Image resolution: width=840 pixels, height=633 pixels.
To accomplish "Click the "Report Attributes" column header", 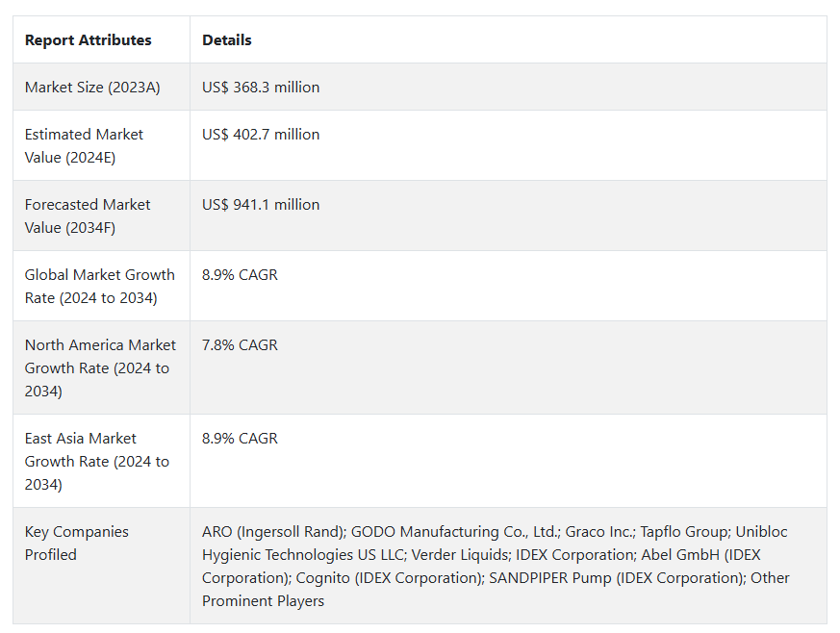I will click(x=88, y=40).
